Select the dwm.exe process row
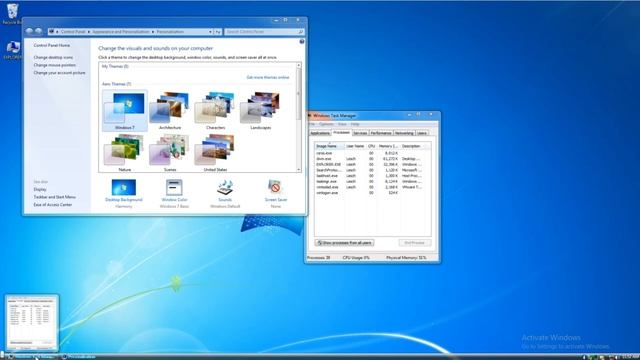This screenshot has height=360, width=640. (x=372, y=159)
